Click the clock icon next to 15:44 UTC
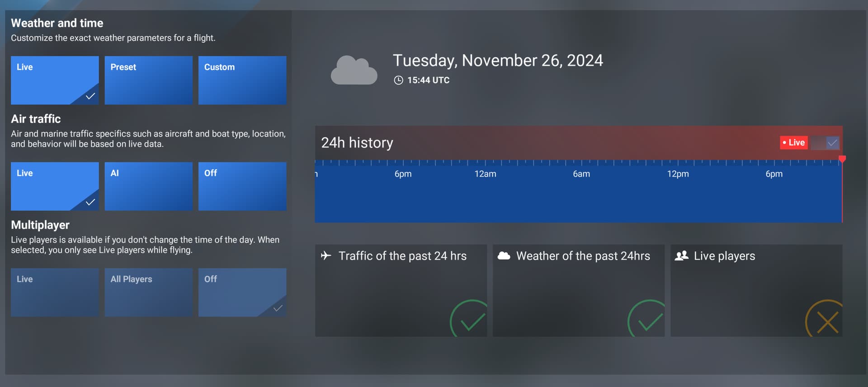Viewport: 868px width, 387px height. (398, 80)
